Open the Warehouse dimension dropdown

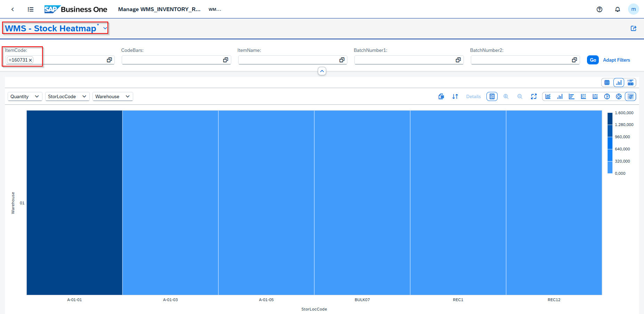pos(112,96)
